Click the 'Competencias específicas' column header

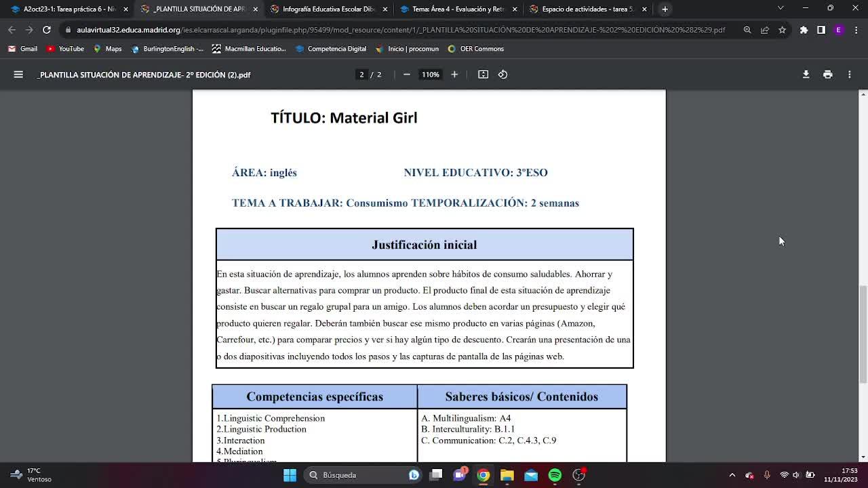coord(315,396)
